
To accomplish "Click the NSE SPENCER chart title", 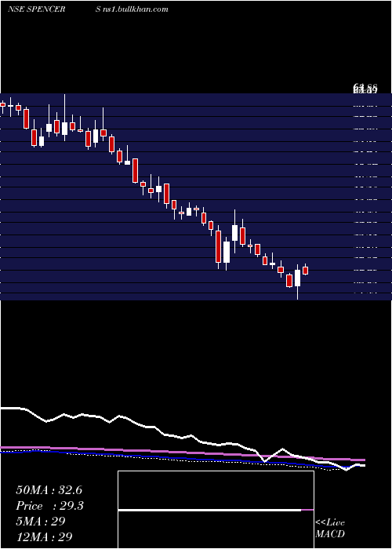I will coord(37,9).
